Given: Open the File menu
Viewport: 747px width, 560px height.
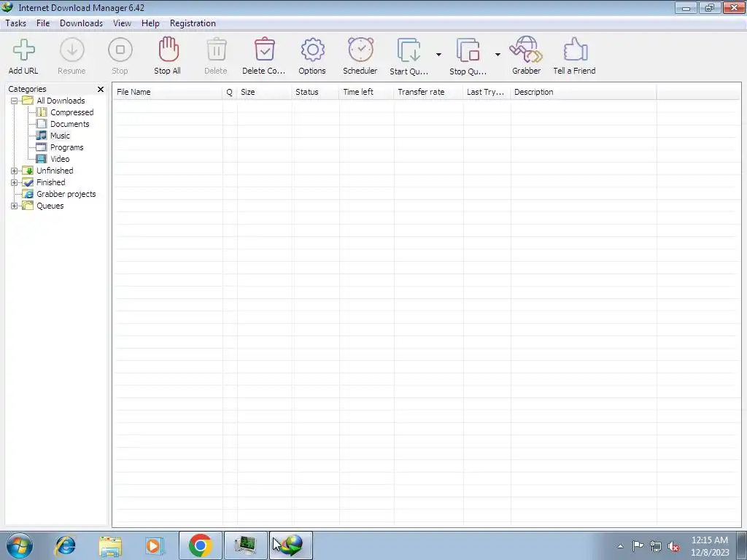Looking at the screenshot, I should [43, 23].
